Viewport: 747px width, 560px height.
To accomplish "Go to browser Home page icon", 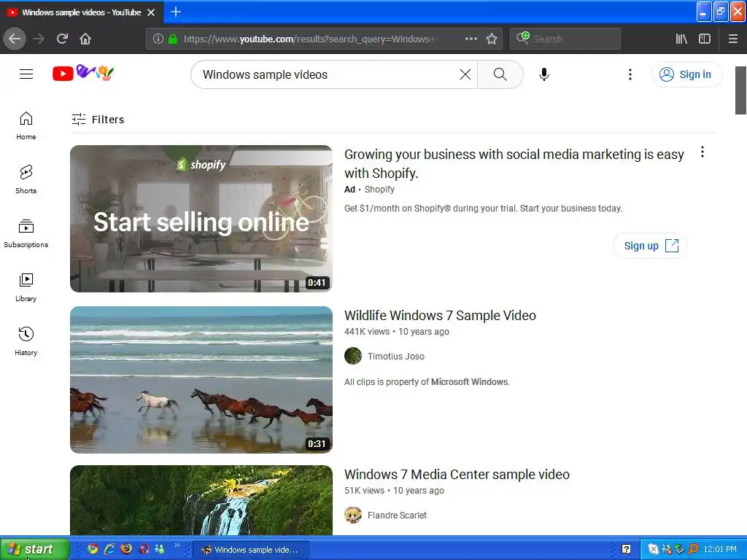I will pos(85,39).
